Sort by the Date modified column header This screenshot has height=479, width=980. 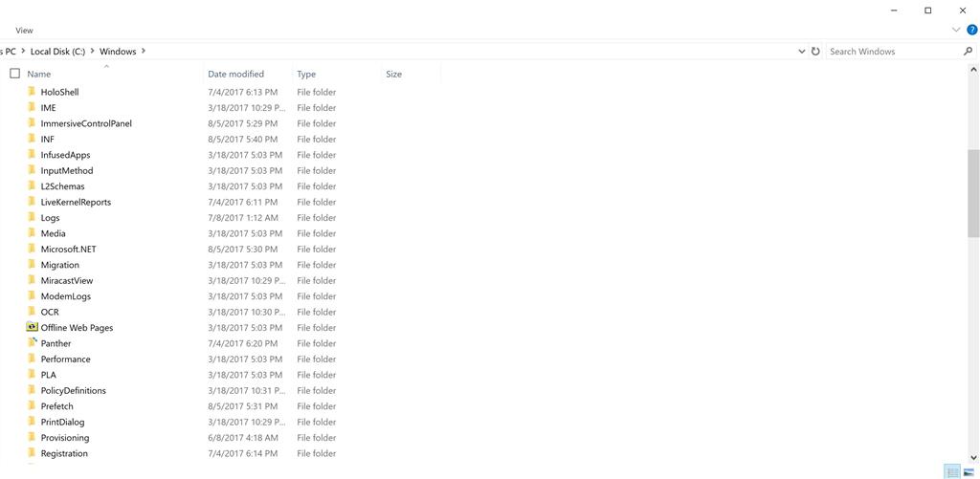click(236, 74)
